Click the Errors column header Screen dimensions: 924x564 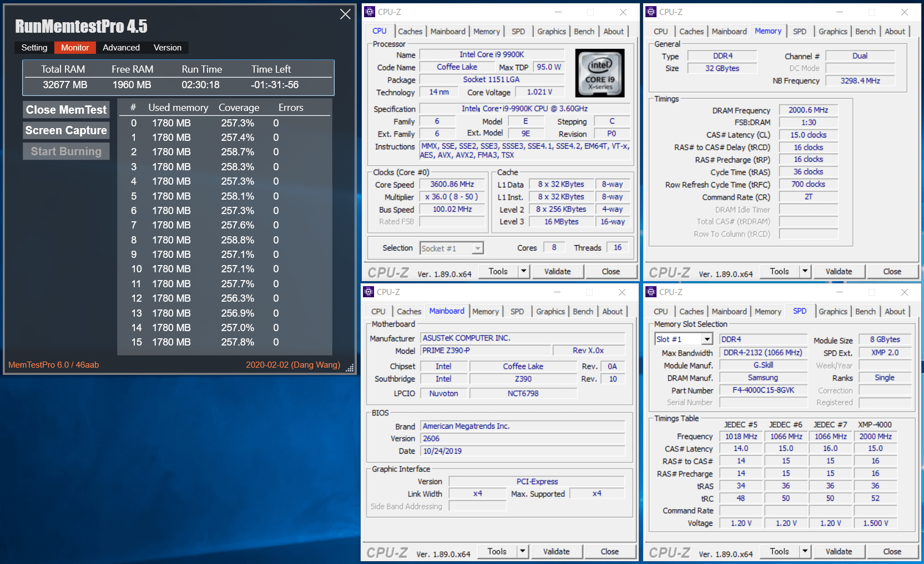[291, 108]
